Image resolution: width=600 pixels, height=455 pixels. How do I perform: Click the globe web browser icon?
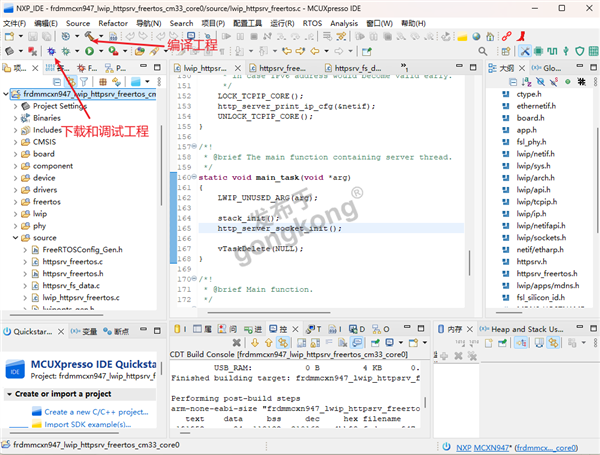coord(476,36)
